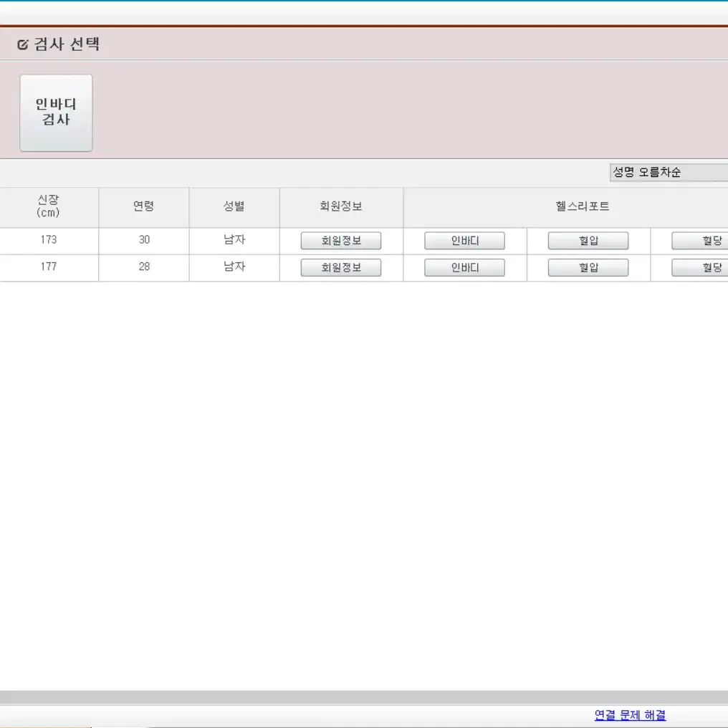
Task: Open 혈당 report in the 173 cm row
Action: tap(700, 241)
